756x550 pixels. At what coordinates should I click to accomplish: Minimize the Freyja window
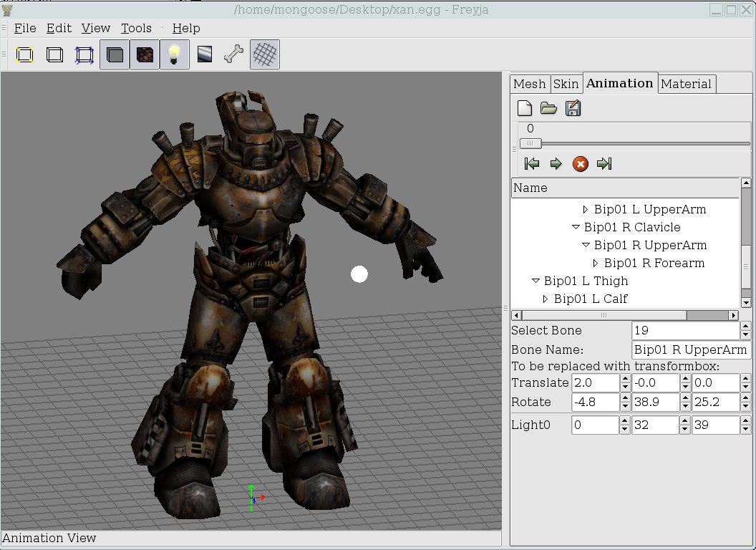click(716, 9)
